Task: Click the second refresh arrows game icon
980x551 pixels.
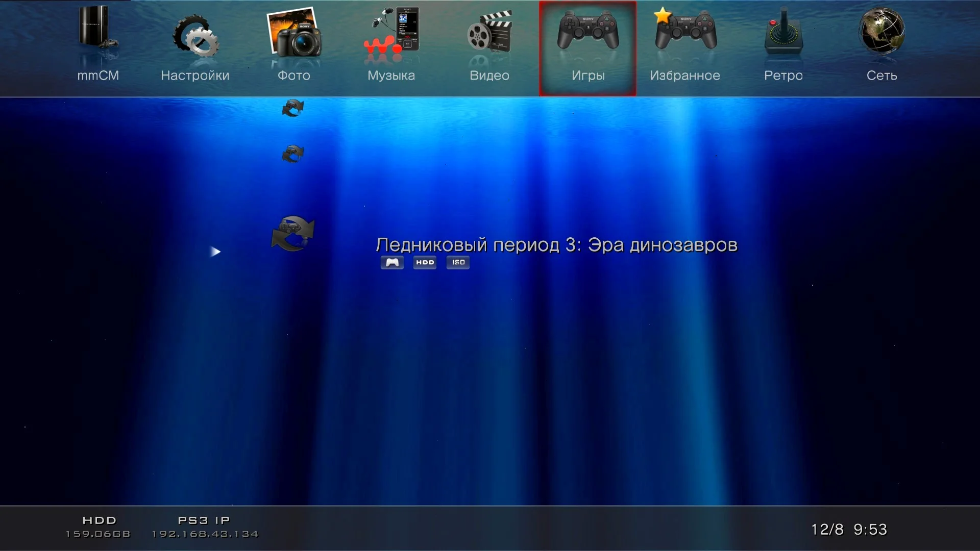Action: [293, 153]
